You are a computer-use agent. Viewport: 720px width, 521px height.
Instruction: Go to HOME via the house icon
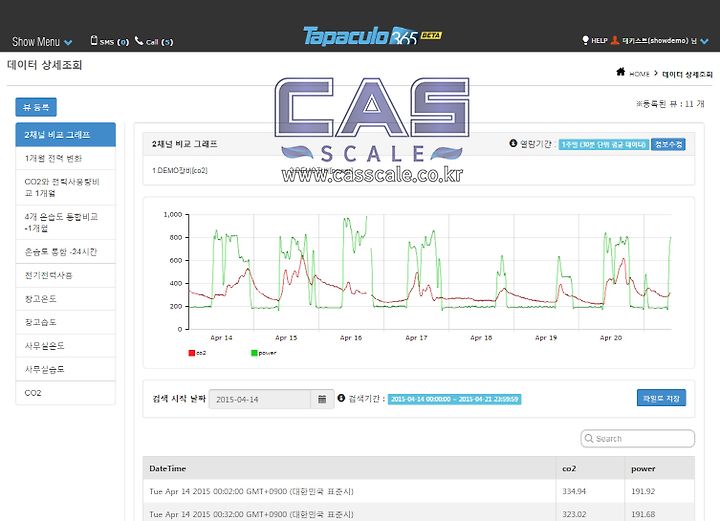[620, 72]
